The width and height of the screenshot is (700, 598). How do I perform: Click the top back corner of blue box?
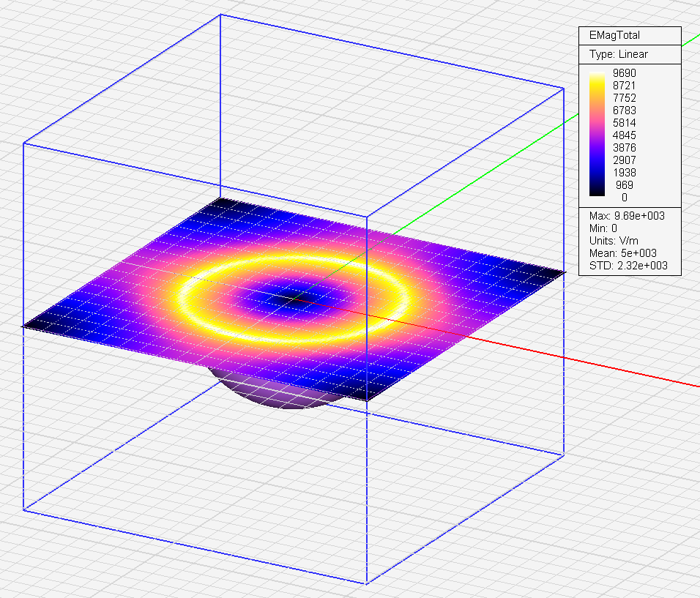(220, 15)
